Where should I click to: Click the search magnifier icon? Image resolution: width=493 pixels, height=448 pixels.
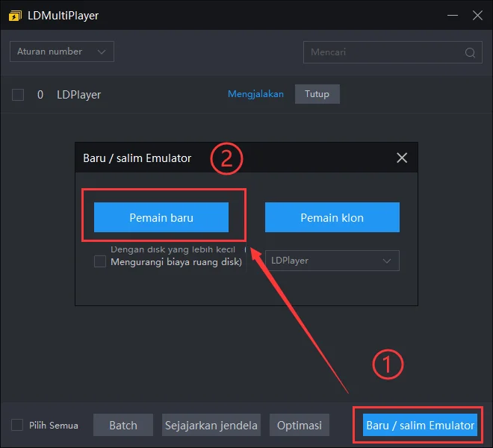pyautogui.click(x=470, y=52)
